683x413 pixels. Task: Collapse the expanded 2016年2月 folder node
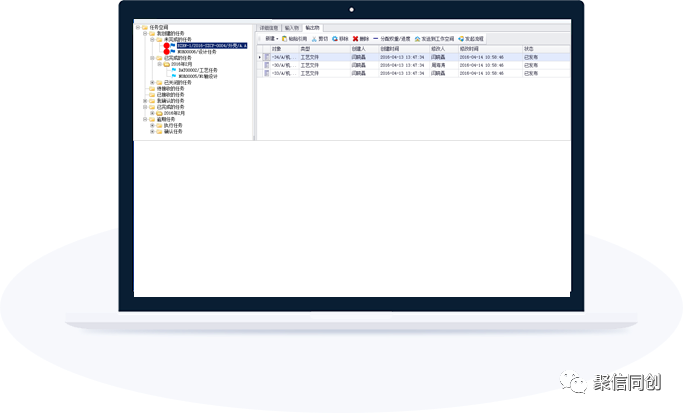(x=159, y=64)
